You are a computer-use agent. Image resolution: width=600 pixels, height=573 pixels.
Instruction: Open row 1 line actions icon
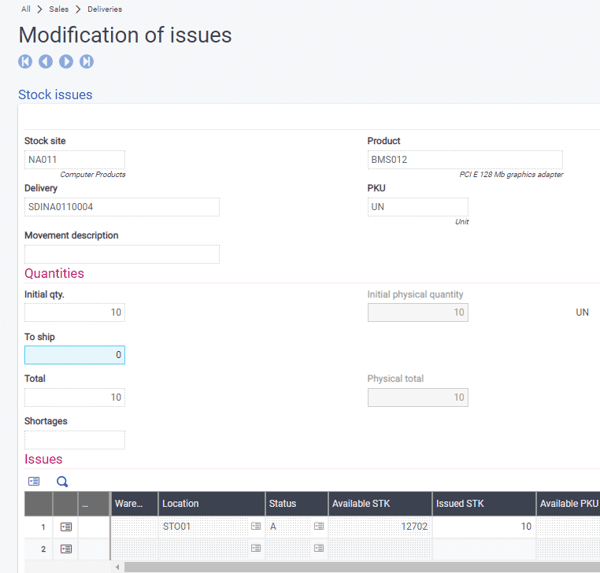point(66,526)
